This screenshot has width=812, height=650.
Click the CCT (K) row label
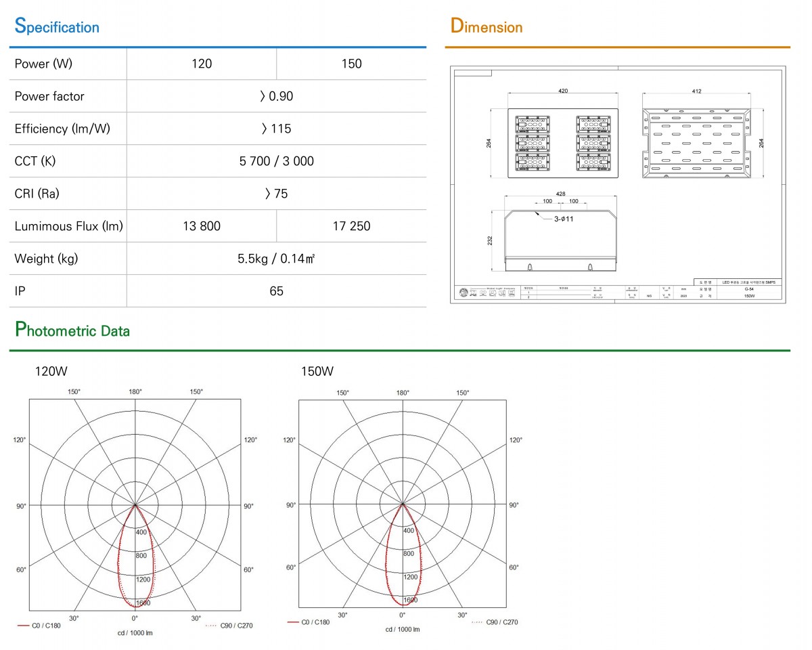pyautogui.click(x=35, y=161)
